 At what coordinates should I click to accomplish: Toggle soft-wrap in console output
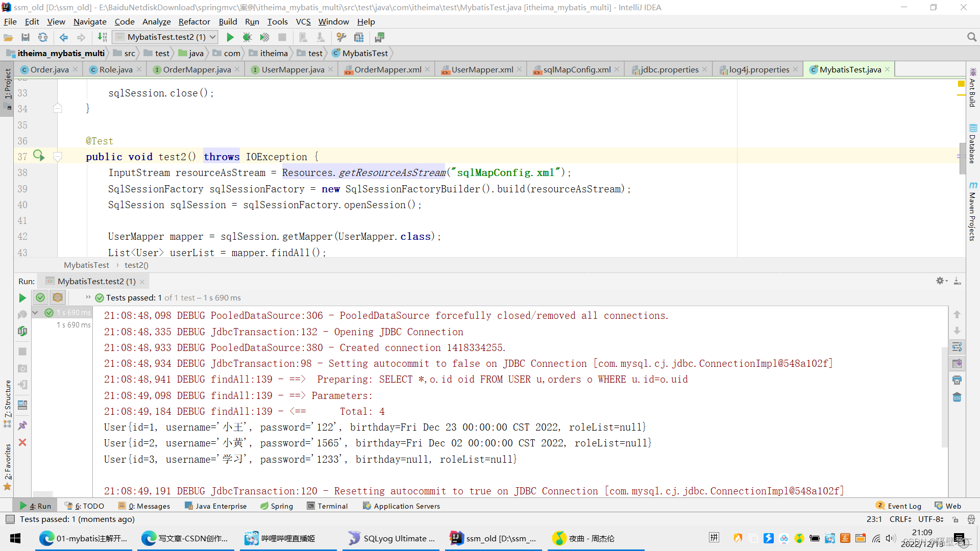tap(957, 347)
